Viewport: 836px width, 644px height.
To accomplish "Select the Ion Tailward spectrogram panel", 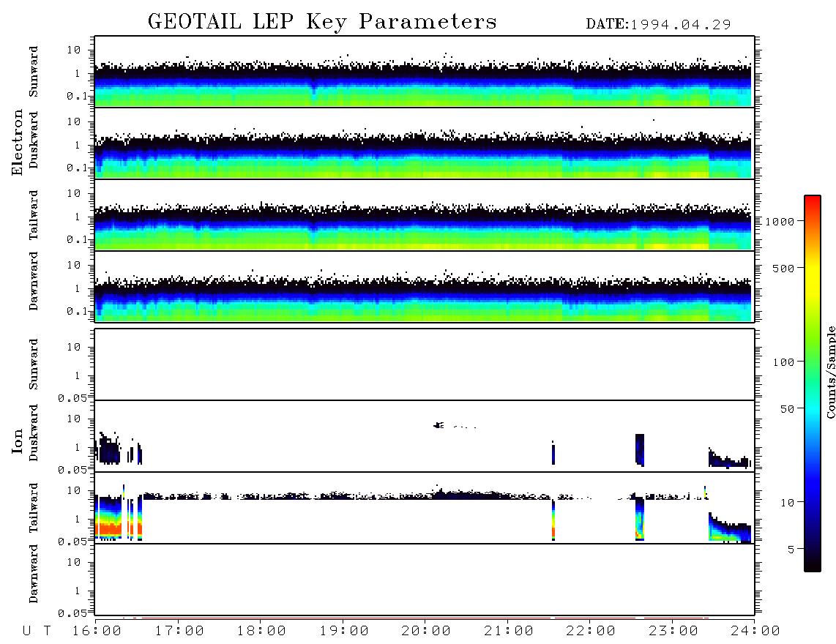I will [424, 508].
